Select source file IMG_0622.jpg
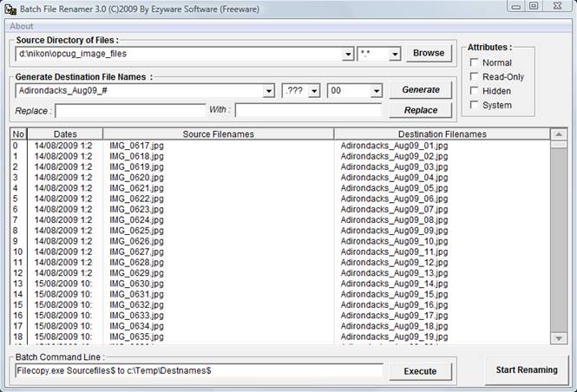The height and width of the screenshot is (392, 577). point(136,199)
